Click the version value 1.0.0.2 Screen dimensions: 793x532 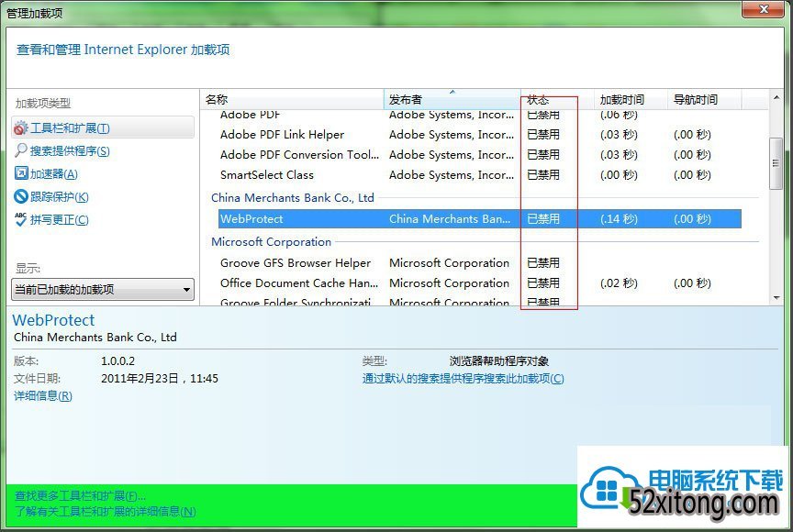coord(117,361)
